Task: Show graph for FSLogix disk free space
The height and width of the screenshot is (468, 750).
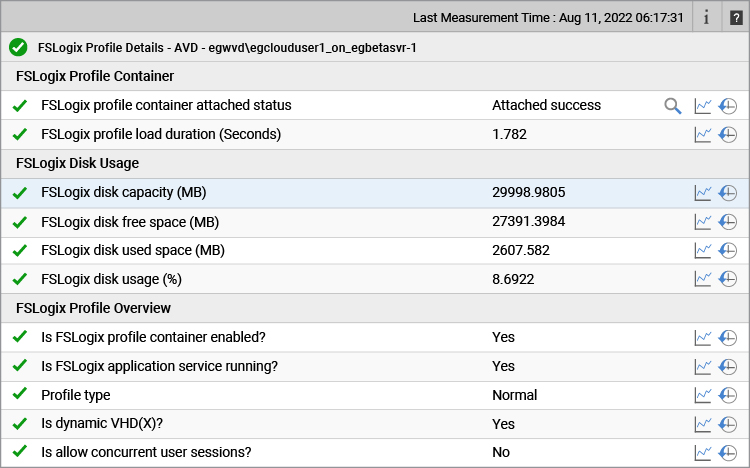Action: pos(703,222)
